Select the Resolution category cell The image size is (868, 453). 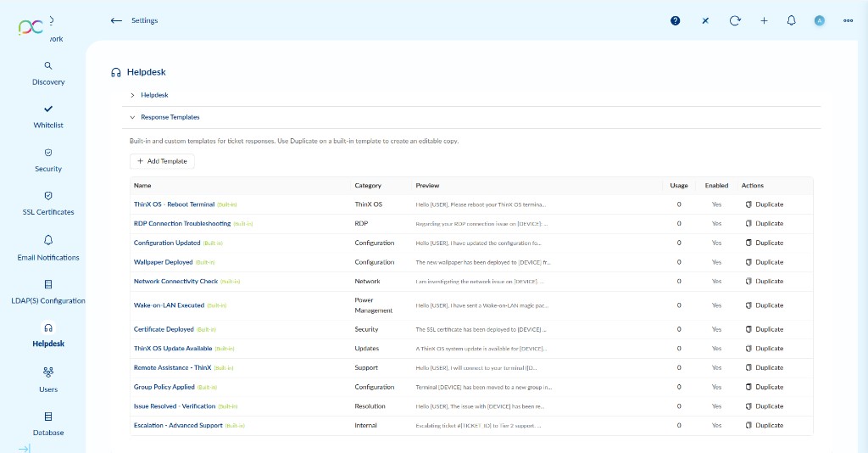click(370, 406)
